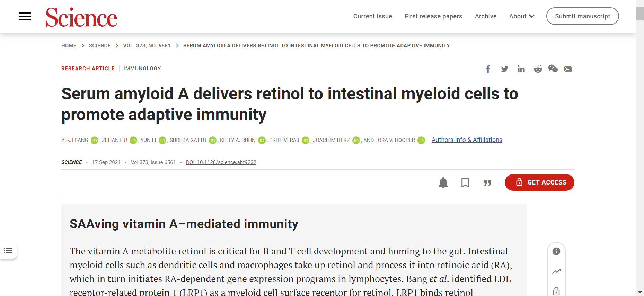Screen dimensions: 644x296
Task: Share article on Reddit
Action: 538,69
